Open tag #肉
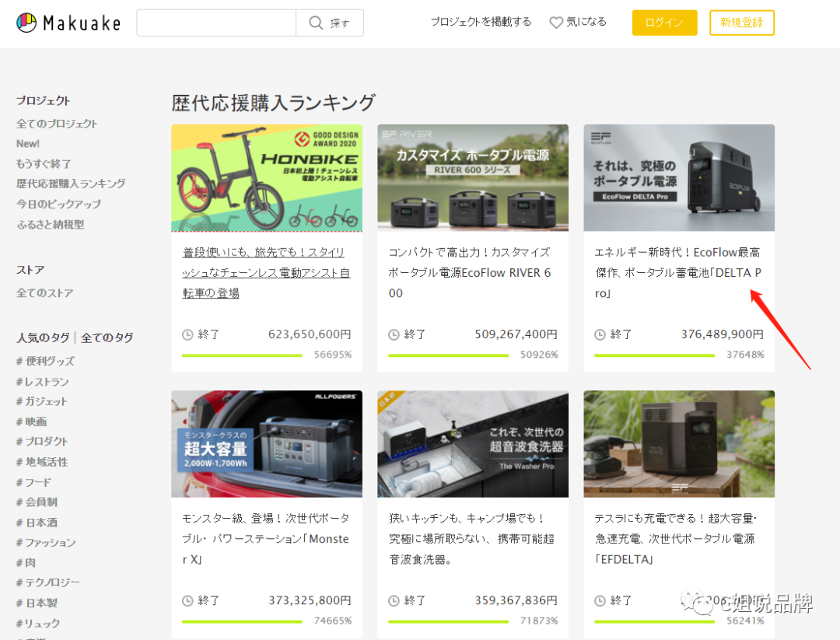This screenshot has width=840, height=640. [x=26, y=562]
